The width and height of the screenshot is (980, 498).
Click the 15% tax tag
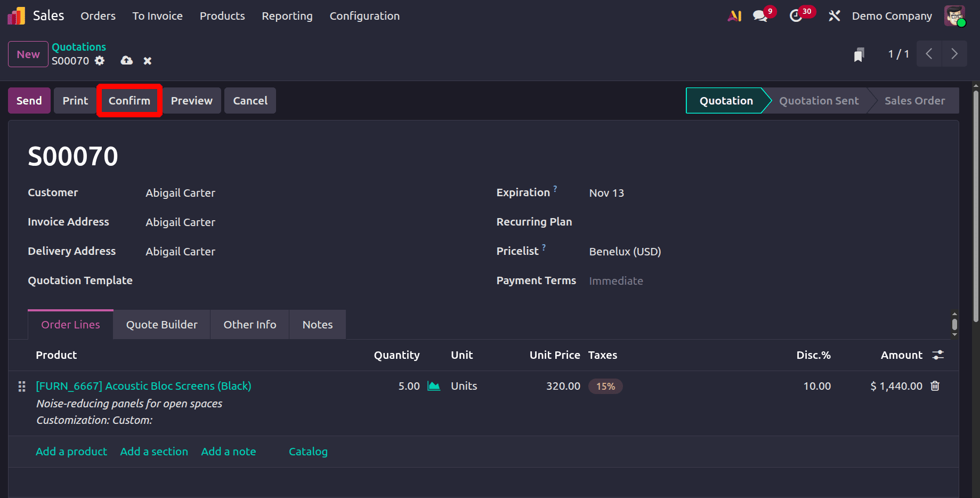click(x=605, y=387)
